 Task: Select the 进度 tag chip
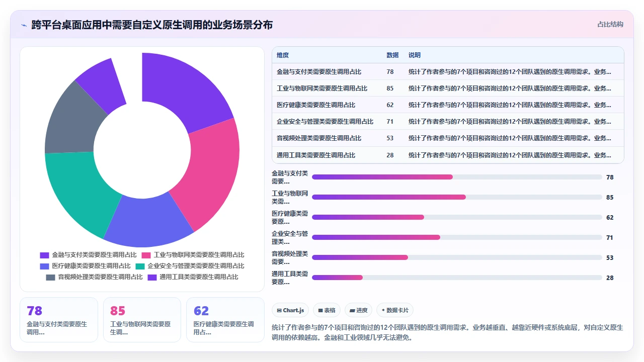pyautogui.click(x=358, y=310)
